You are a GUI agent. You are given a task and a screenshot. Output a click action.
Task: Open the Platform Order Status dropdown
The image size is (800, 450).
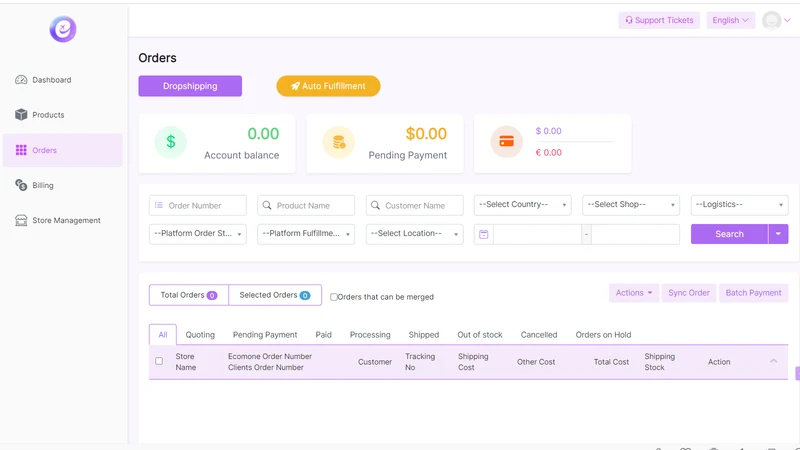click(x=197, y=234)
